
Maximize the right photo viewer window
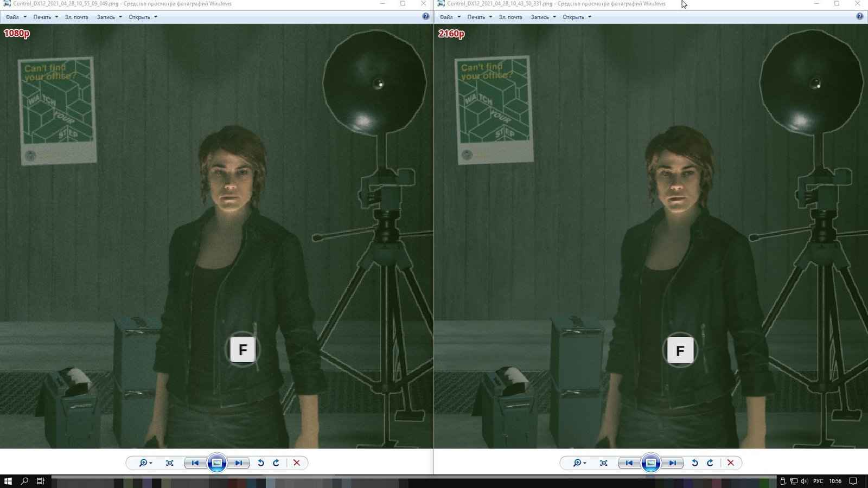837,4
